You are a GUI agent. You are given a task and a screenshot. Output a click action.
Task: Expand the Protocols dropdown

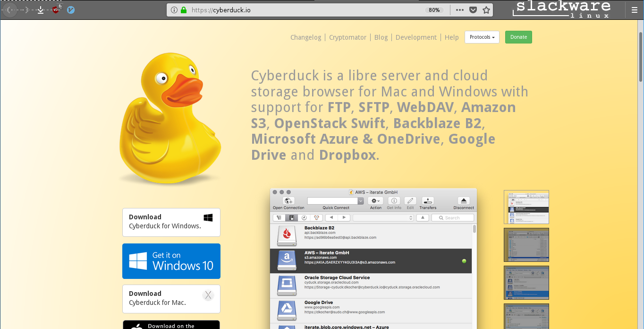tap(482, 37)
